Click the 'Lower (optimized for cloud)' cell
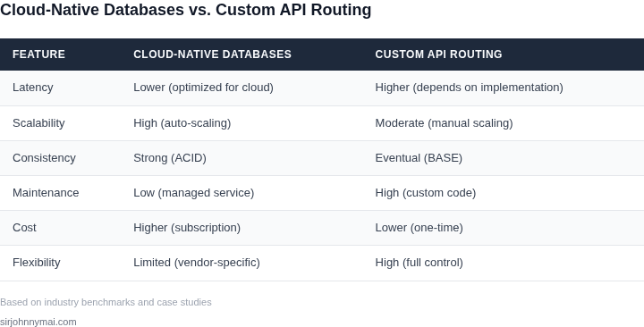The image size is (644, 327). tap(203, 88)
